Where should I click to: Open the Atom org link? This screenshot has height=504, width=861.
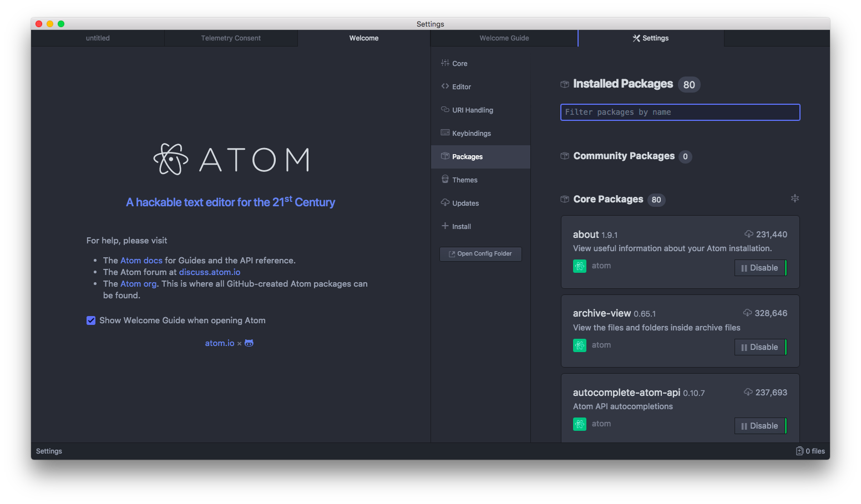138,284
